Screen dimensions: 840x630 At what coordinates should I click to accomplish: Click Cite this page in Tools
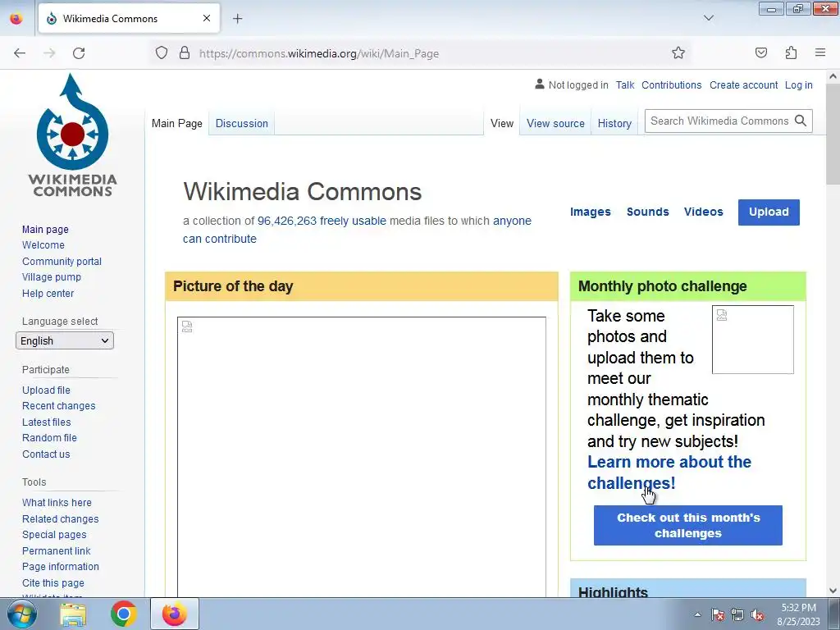click(53, 583)
